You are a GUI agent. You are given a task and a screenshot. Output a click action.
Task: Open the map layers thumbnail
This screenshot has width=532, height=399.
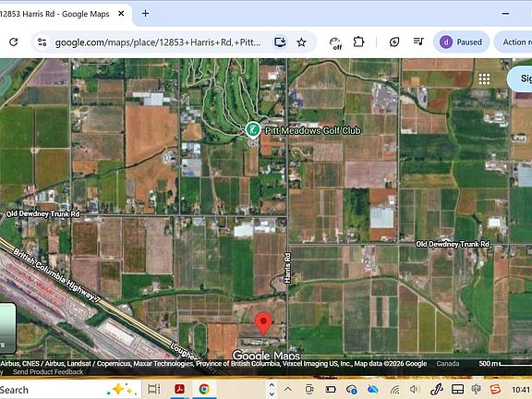(7, 329)
